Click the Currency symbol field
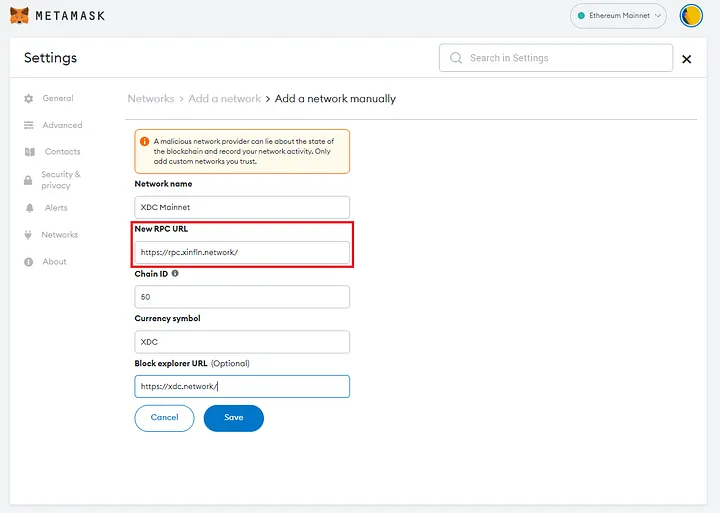The width and height of the screenshot is (720, 513). [242, 342]
